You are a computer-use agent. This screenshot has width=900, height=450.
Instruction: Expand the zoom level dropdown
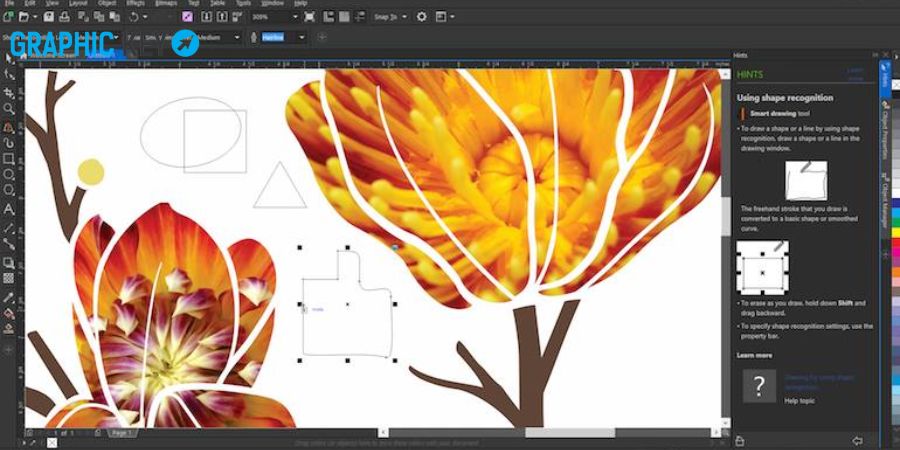click(x=295, y=17)
